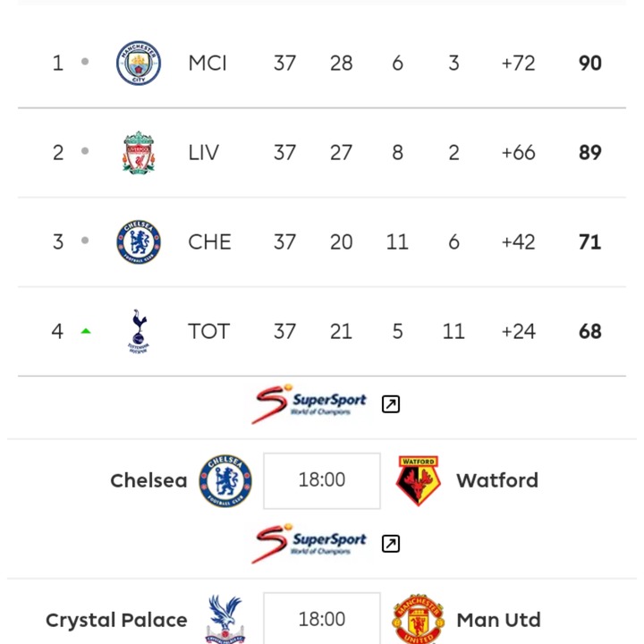This screenshot has height=644, width=644.
Task: Click the Watford team name
Action: (x=497, y=480)
